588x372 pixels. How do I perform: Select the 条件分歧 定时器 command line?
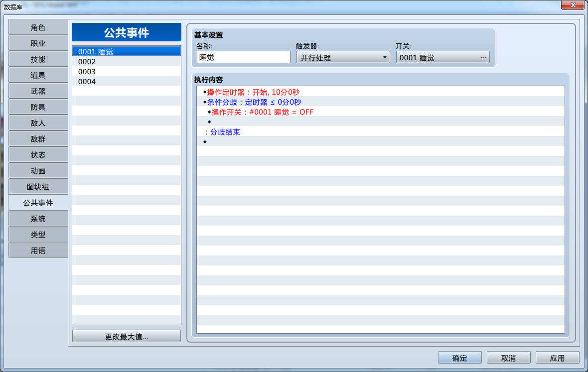381,102
